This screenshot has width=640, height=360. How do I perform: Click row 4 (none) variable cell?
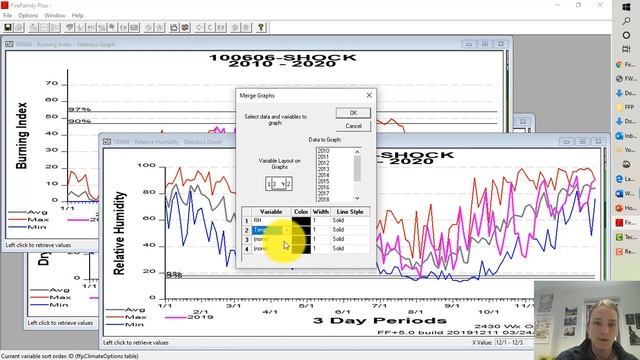click(271, 249)
